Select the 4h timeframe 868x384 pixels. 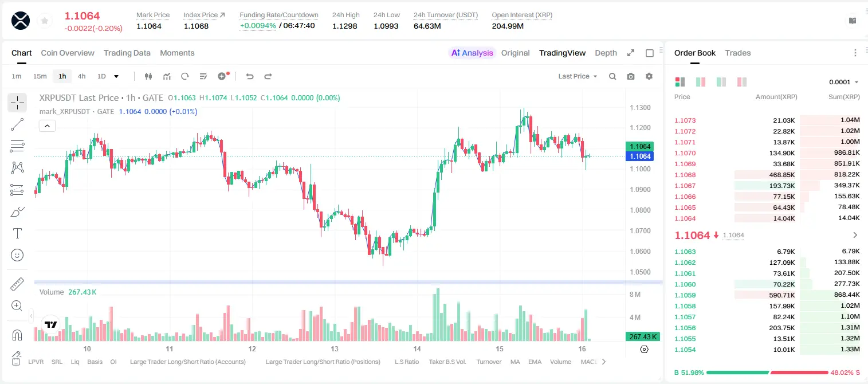[x=81, y=76]
